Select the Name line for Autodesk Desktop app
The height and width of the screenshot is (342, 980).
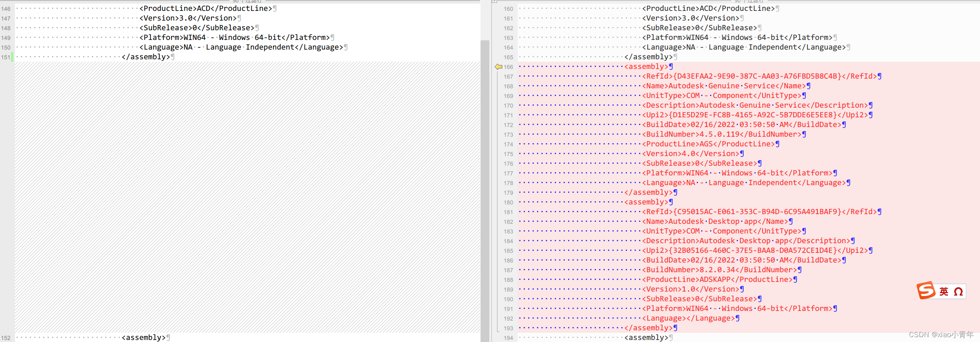[715, 221]
